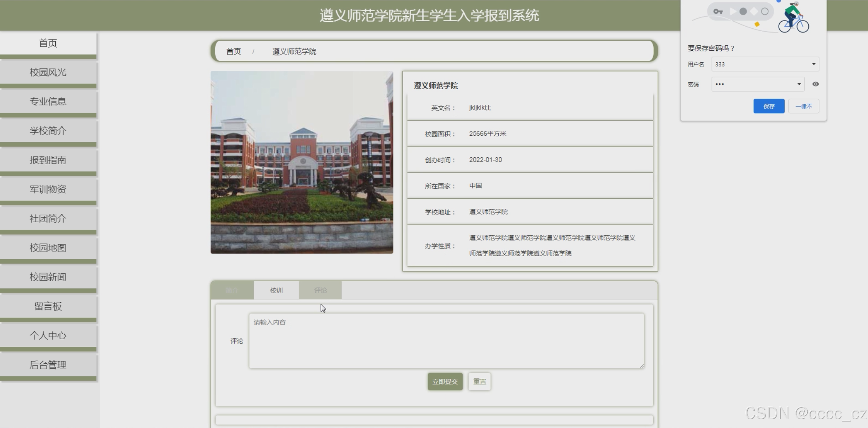Click the school building photo
The image size is (868, 428).
(x=302, y=162)
